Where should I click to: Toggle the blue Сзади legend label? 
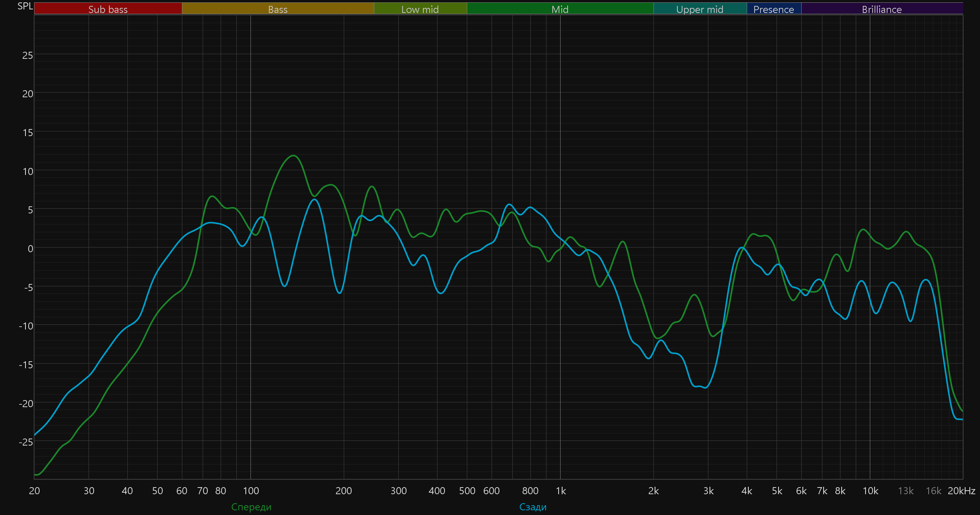point(533,507)
